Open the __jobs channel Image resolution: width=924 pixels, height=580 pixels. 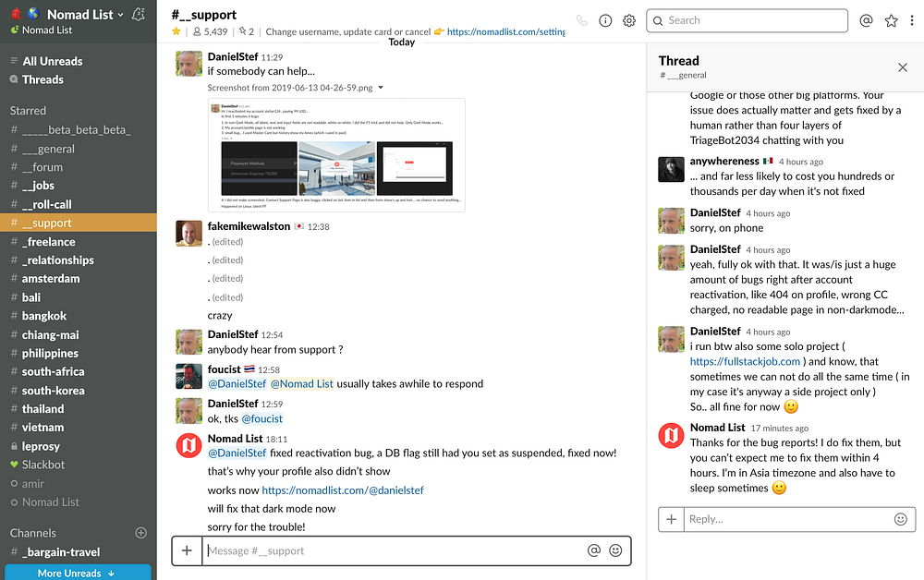point(79,186)
